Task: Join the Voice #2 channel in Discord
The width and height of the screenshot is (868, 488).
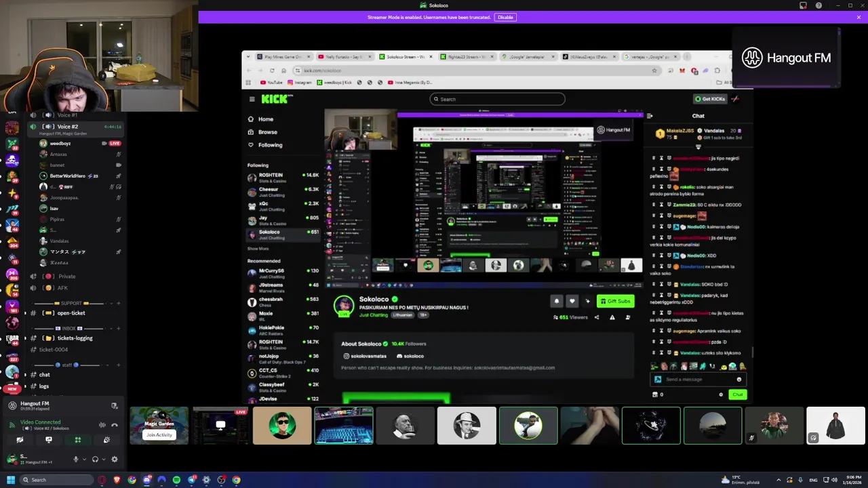Action: (x=76, y=127)
